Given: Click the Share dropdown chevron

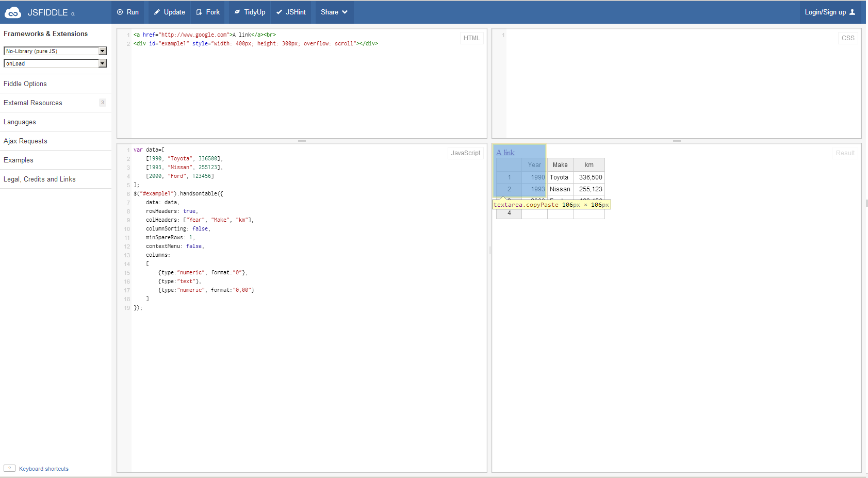Looking at the screenshot, I should click(345, 12).
